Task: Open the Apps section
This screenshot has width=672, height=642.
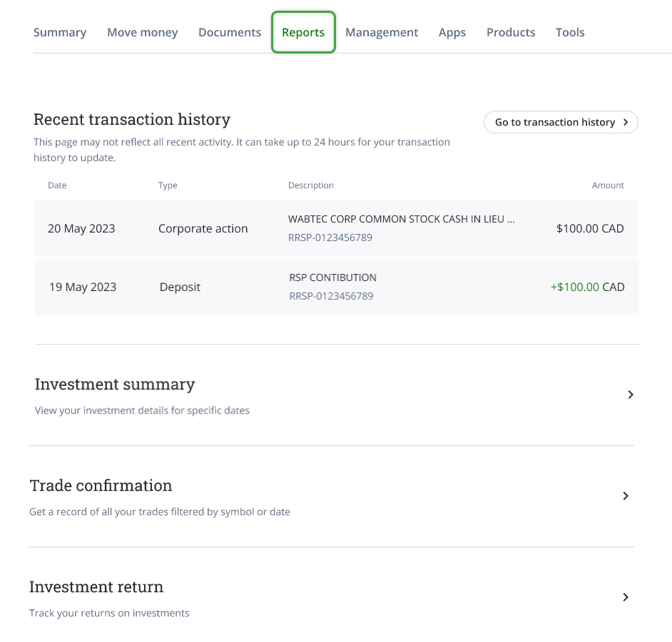Action: coord(452,32)
